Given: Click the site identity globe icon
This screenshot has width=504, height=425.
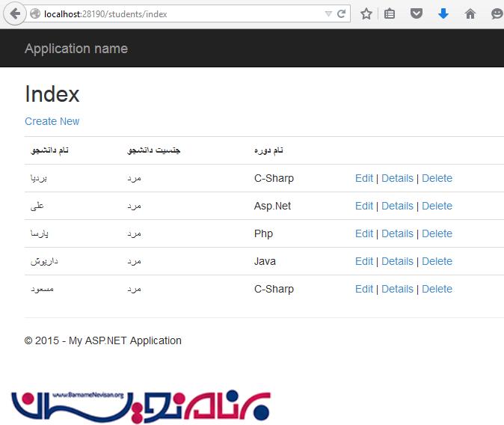Looking at the screenshot, I should click(35, 13).
